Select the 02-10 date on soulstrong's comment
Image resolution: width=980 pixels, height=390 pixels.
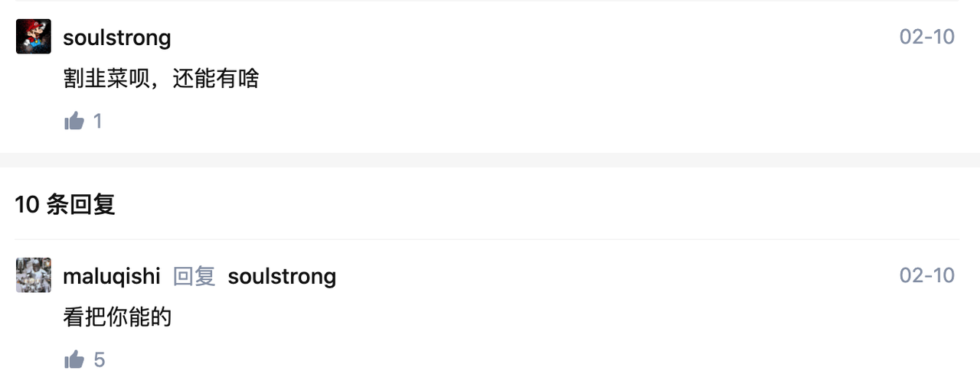coord(927,37)
